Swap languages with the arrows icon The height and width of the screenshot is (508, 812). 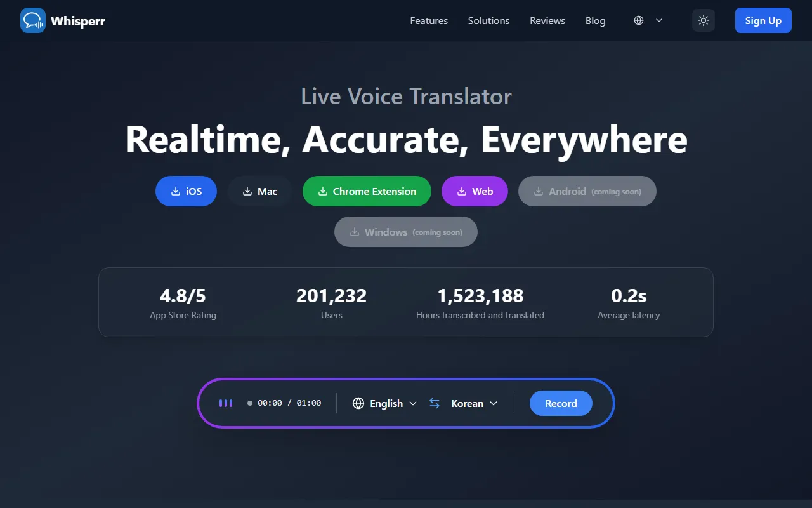(435, 403)
